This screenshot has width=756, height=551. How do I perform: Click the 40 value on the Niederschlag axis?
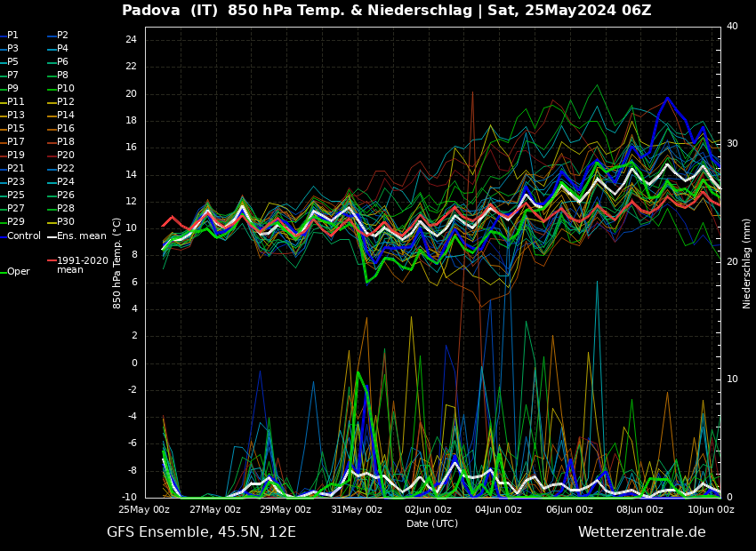click(x=732, y=26)
